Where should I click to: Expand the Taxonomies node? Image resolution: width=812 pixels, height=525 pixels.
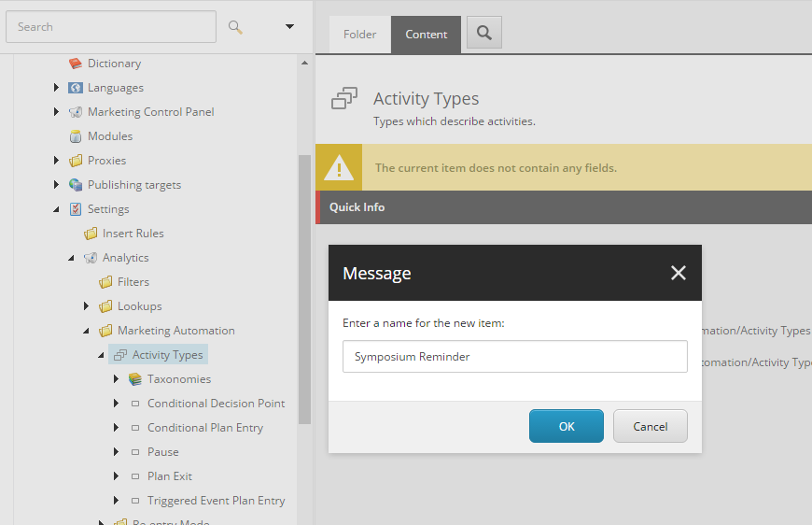tap(116, 379)
